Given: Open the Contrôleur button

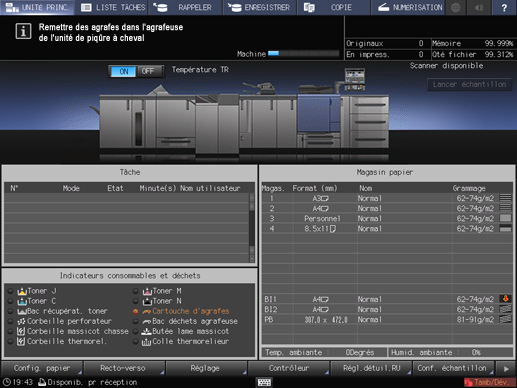Looking at the screenshot, I should pos(289,368).
